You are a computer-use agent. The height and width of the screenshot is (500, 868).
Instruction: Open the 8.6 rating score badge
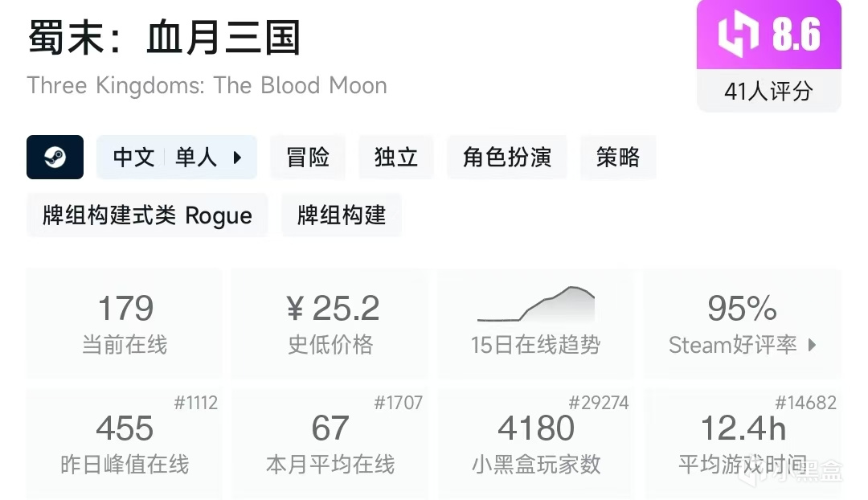coord(796,35)
